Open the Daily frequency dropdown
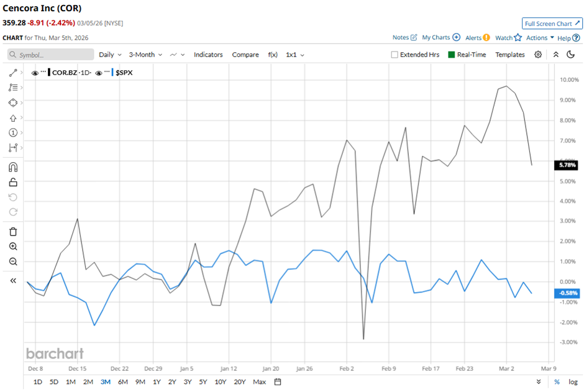This screenshot has width=584, height=392. pyautogui.click(x=110, y=55)
